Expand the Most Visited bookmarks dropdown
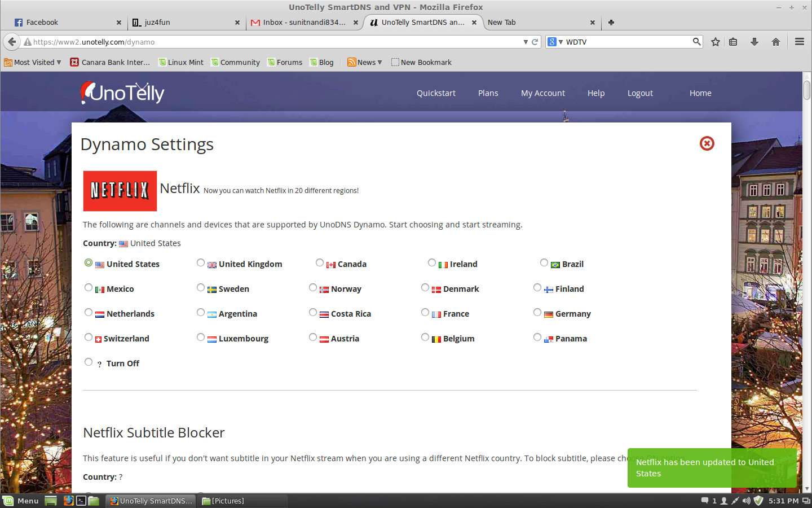This screenshot has height=508, width=812. click(33, 63)
